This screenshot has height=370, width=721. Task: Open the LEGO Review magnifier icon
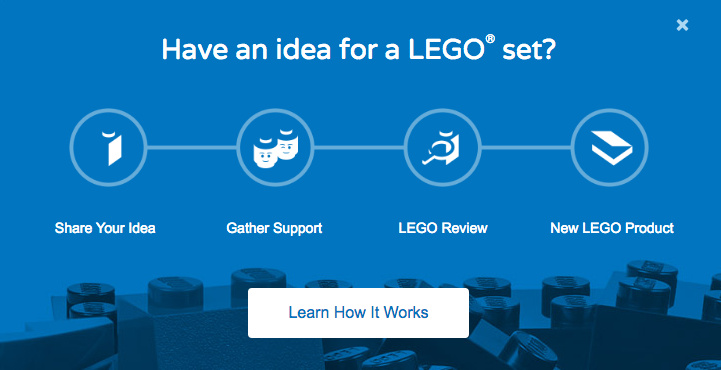442,148
